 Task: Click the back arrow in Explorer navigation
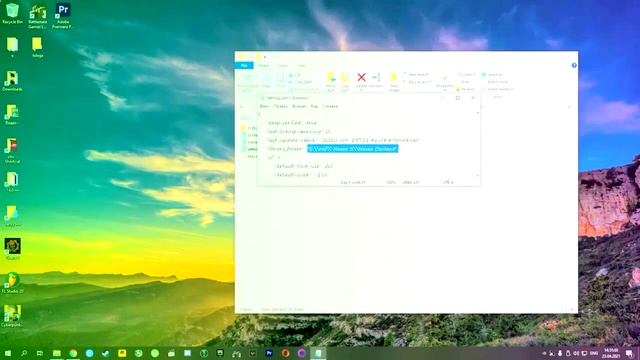click(x=242, y=107)
